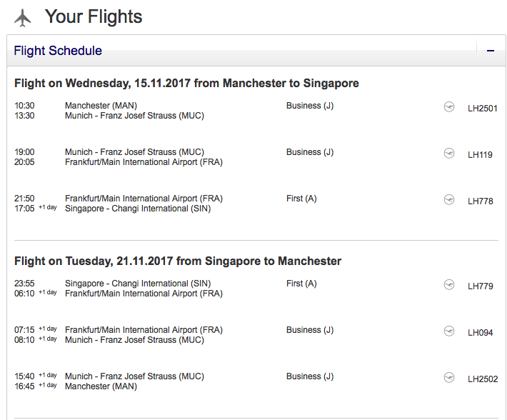Click First (A) class on the LH778 row
The width and height of the screenshot is (507, 420).
point(301,199)
